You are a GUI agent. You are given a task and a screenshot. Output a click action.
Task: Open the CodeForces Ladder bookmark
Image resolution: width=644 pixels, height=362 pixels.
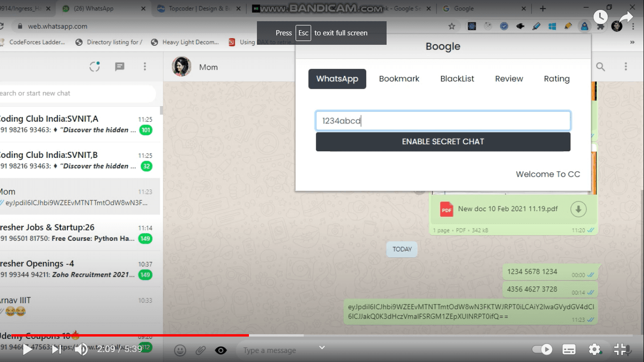[x=33, y=42]
